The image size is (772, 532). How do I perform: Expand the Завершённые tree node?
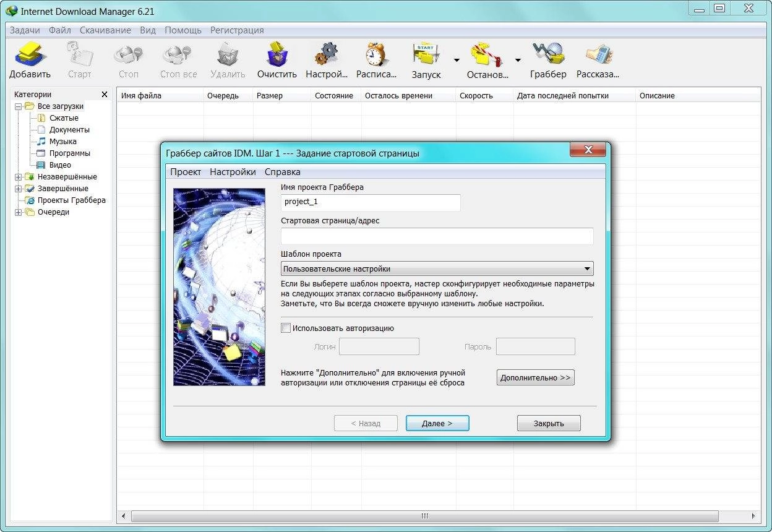point(19,189)
